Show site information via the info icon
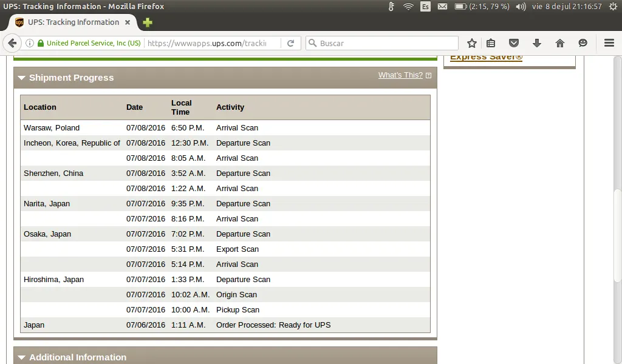Screen dimensions: 622x364 point(30,43)
